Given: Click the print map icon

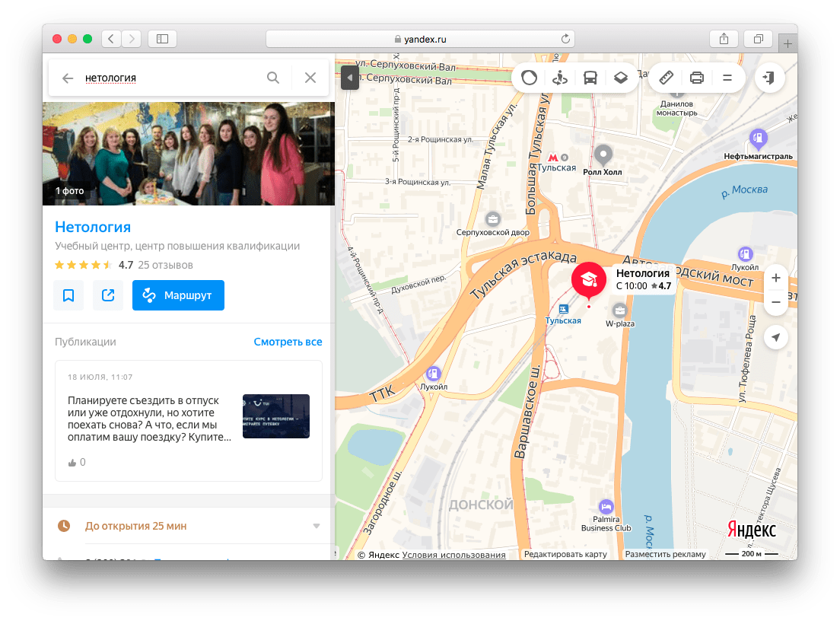Looking at the screenshot, I should point(696,78).
